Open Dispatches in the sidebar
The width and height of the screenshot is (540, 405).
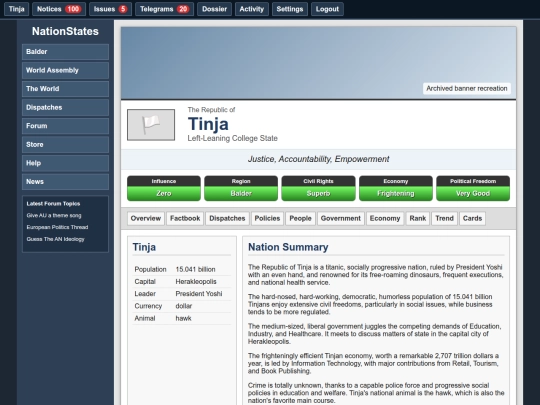(65, 107)
